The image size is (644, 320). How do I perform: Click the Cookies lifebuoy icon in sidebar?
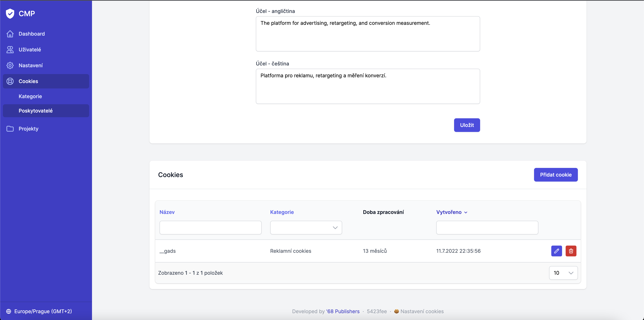(x=10, y=81)
